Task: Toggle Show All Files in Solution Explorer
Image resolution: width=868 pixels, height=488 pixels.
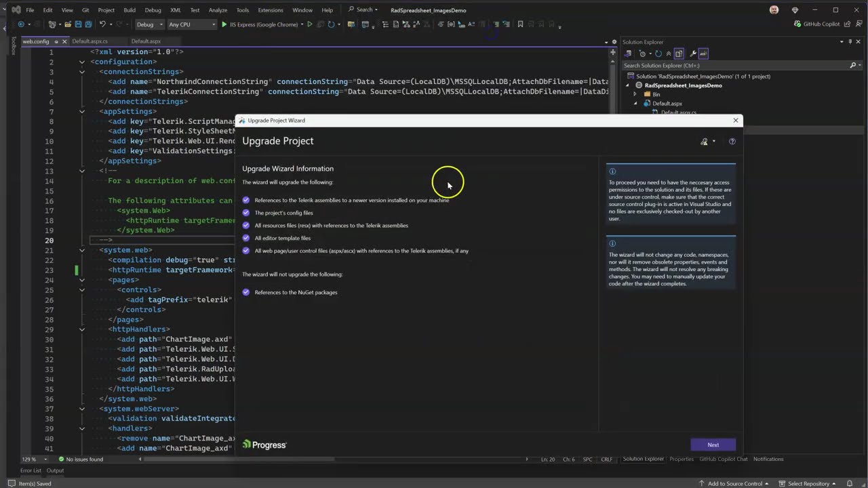Action: coord(679,54)
